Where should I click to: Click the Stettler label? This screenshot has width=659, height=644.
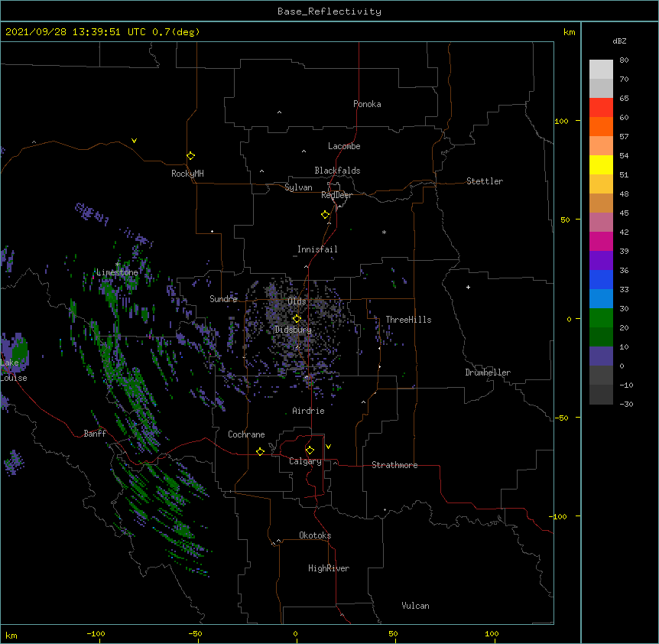point(485,181)
